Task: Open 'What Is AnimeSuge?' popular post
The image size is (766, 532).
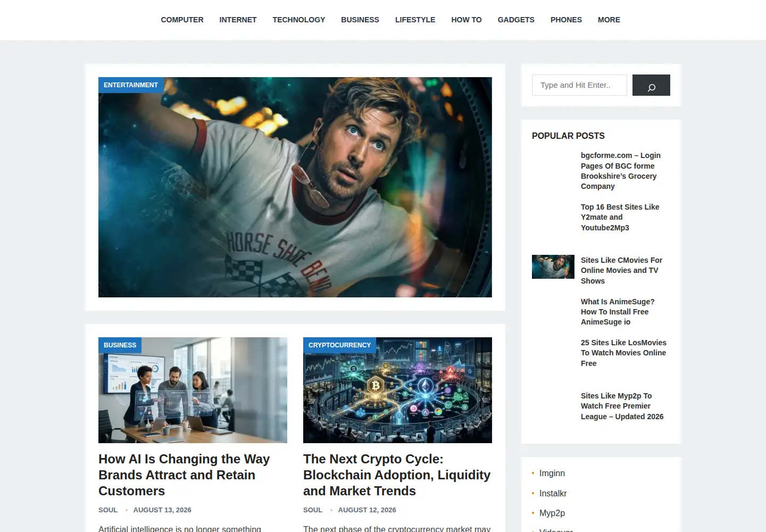Action: point(618,312)
